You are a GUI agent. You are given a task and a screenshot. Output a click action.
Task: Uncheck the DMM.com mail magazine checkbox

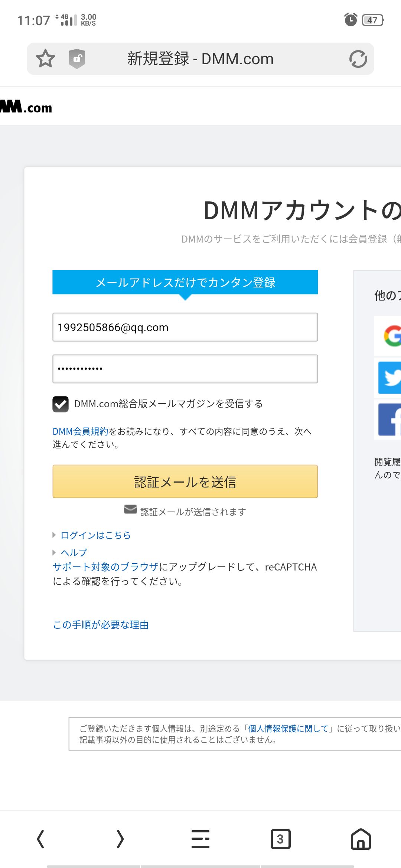(61, 404)
